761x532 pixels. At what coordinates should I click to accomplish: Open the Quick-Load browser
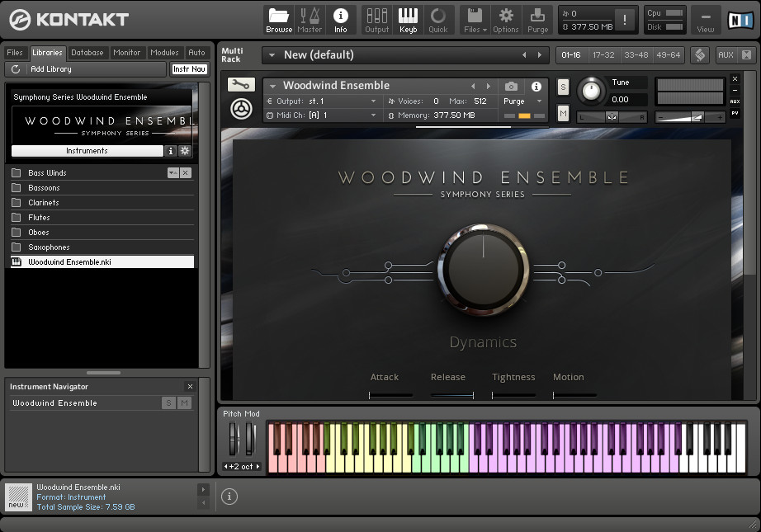(x=437, y=20)
